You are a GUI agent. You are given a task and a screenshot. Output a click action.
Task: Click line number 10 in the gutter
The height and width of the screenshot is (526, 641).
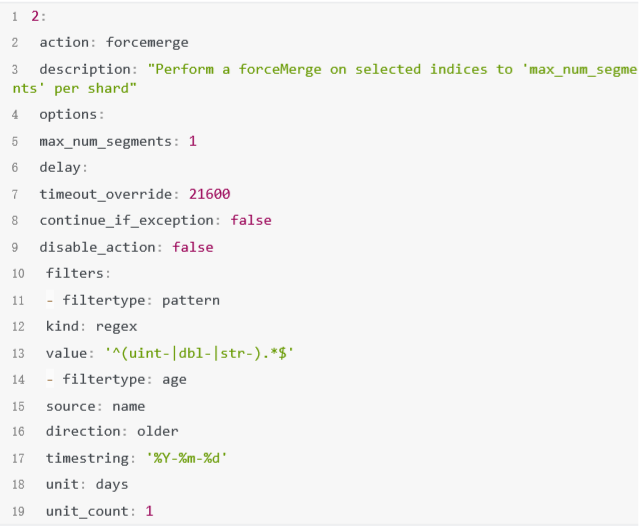click(x=16, y=273)
